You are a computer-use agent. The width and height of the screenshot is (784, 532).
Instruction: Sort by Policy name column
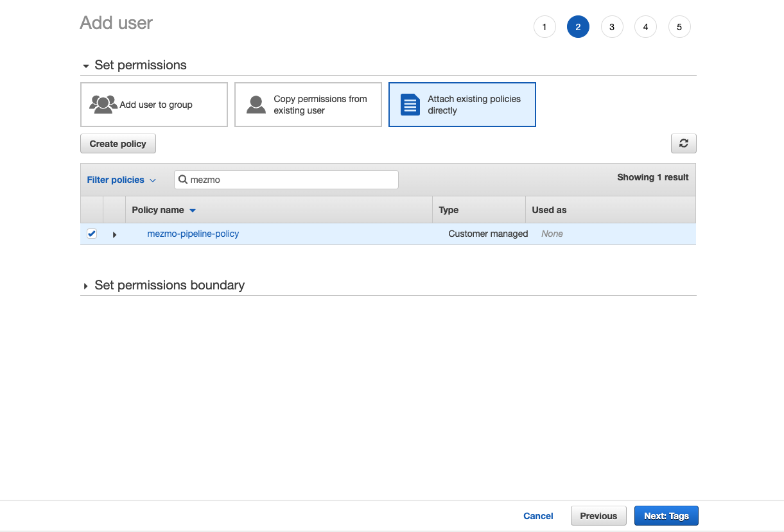(164, 210)
